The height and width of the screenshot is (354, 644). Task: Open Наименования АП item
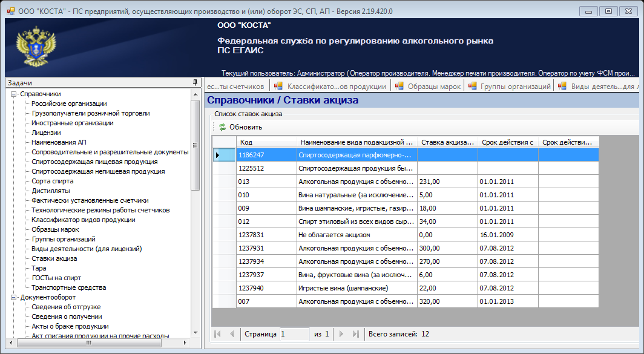click(59, 142)
